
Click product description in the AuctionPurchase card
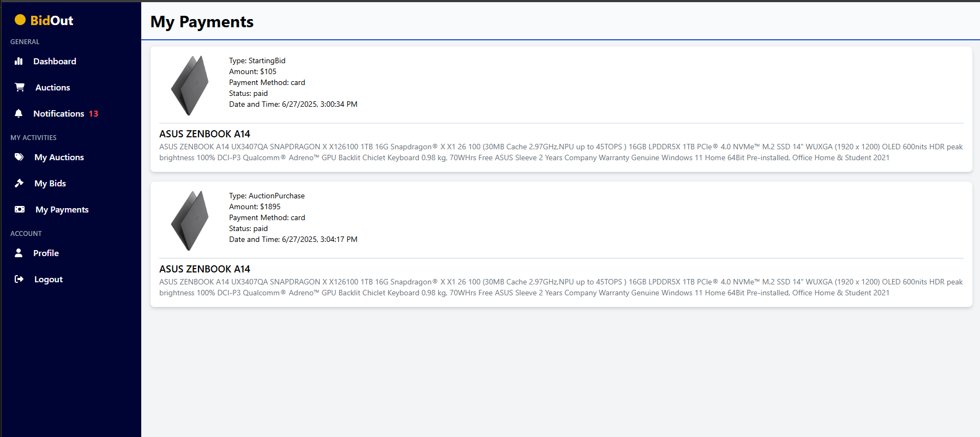(x=561, y=287)
